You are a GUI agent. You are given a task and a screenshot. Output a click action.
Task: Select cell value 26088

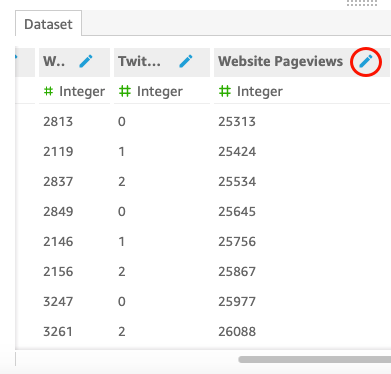(237, 332)
